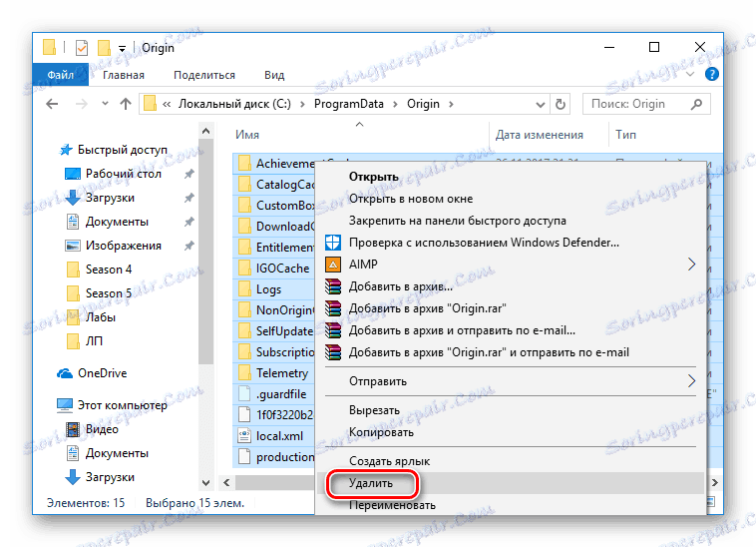Image resolution: width=756 pixels, height=547 pixels.
Task: Expand the AIMP submenu arrow
Action: click(x=691, y=265)
